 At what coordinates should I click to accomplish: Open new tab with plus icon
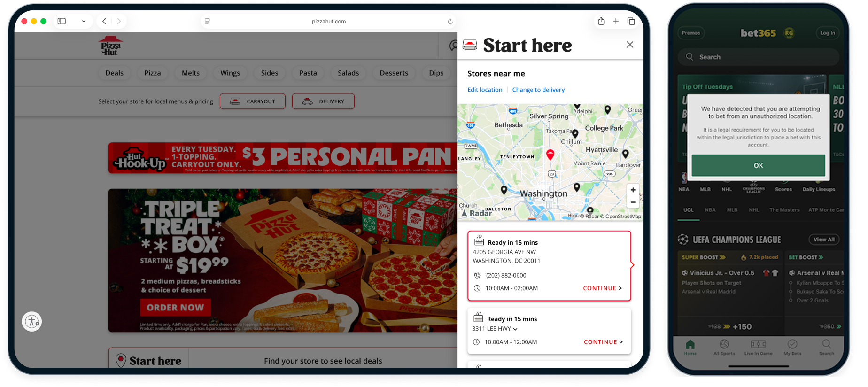pyautogui.click(x=616, y=21)
